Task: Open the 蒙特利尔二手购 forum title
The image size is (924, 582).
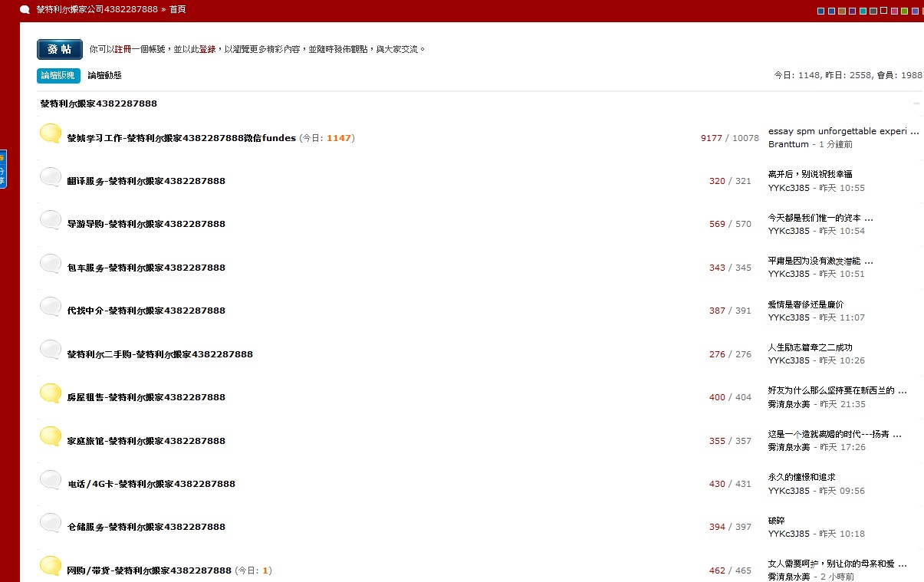Action: pos(159,354)
